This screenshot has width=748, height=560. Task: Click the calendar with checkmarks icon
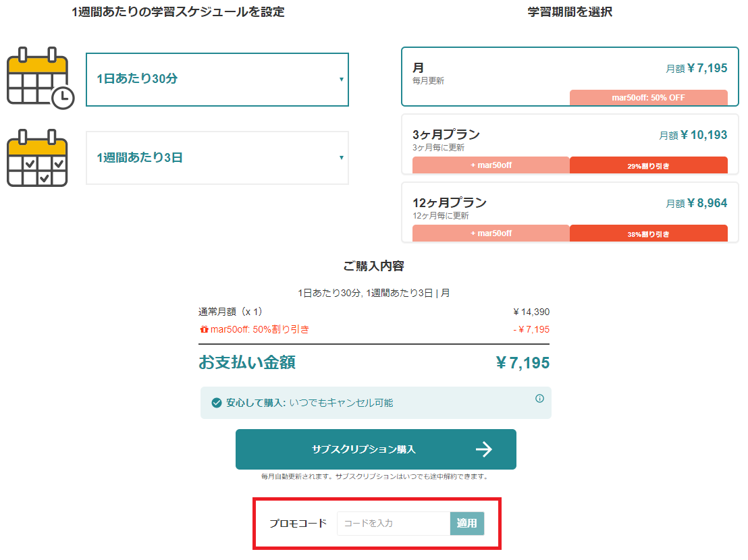click(x=37, y=159)
